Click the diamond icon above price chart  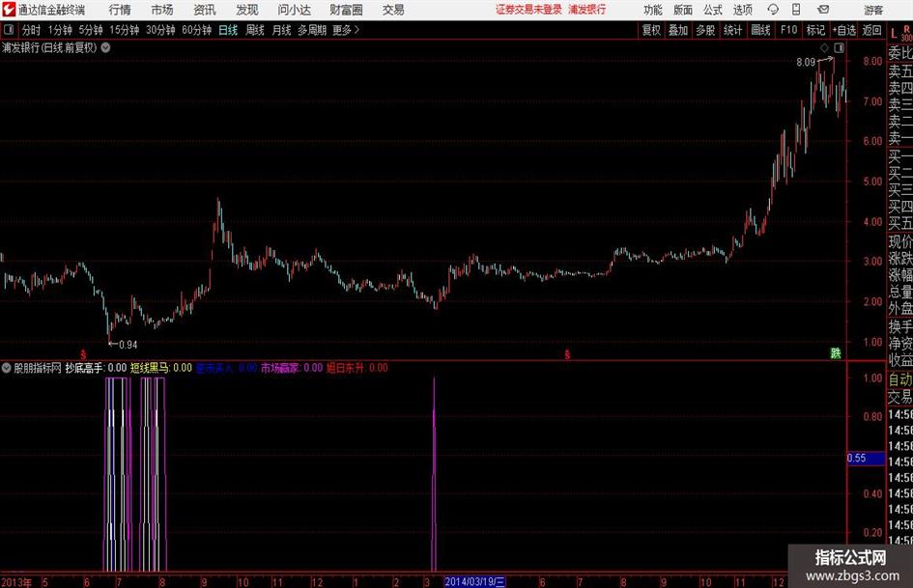pyautogui.click(x=824, y=47)
